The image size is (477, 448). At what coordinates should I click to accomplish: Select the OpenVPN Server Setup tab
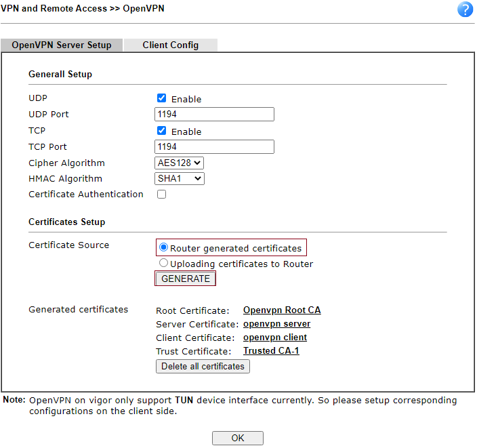coord(62,45)
